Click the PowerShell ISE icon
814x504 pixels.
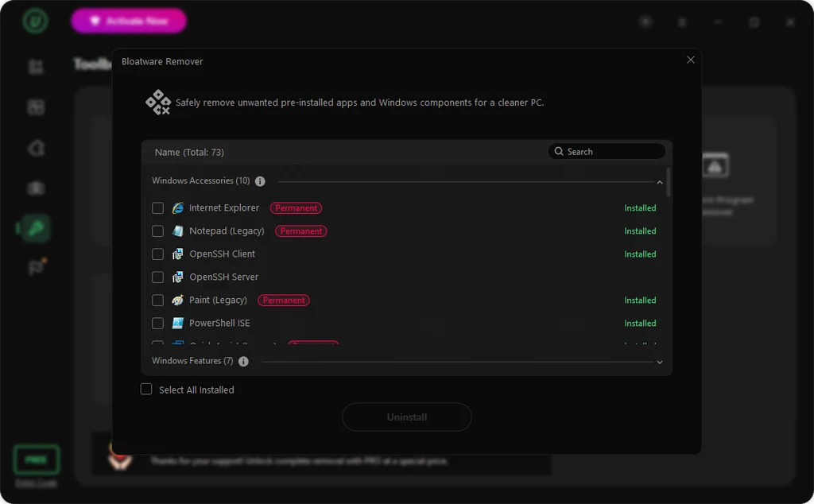pyautogui.click(x=177, y=324)
